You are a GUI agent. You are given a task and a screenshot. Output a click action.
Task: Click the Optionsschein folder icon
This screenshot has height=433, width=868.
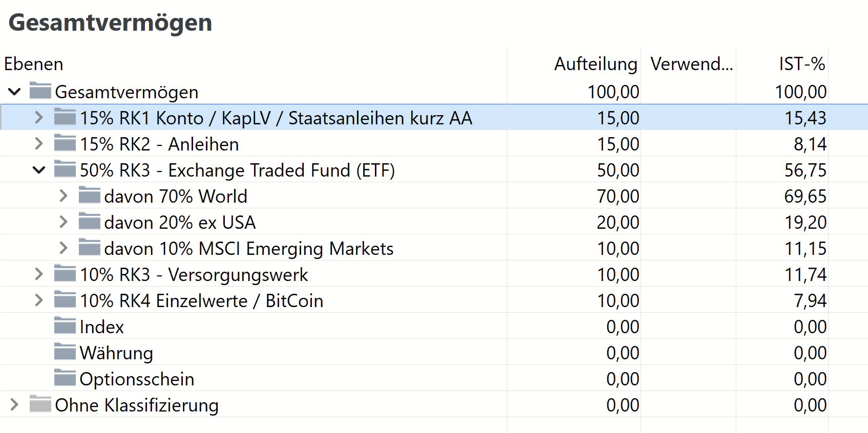65,378
